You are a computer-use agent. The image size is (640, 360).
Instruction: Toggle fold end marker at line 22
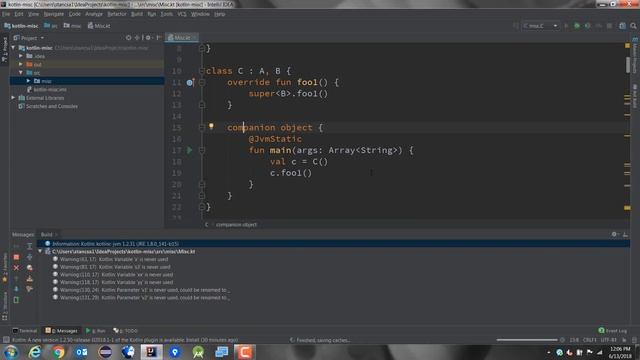click(202, 207)
